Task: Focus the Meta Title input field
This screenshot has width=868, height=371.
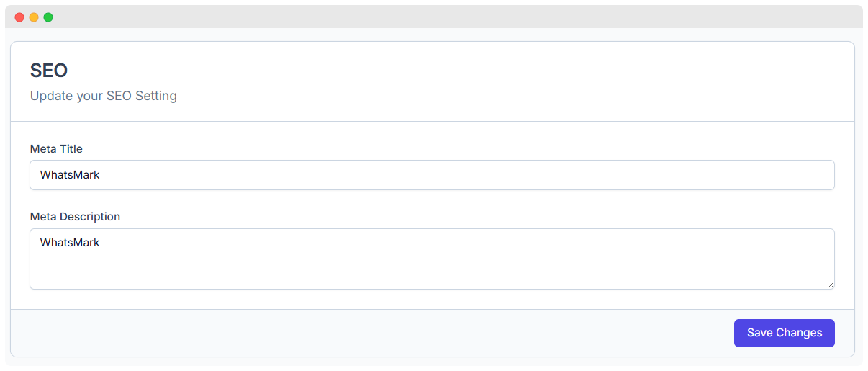Action: (x=432, y=175)
